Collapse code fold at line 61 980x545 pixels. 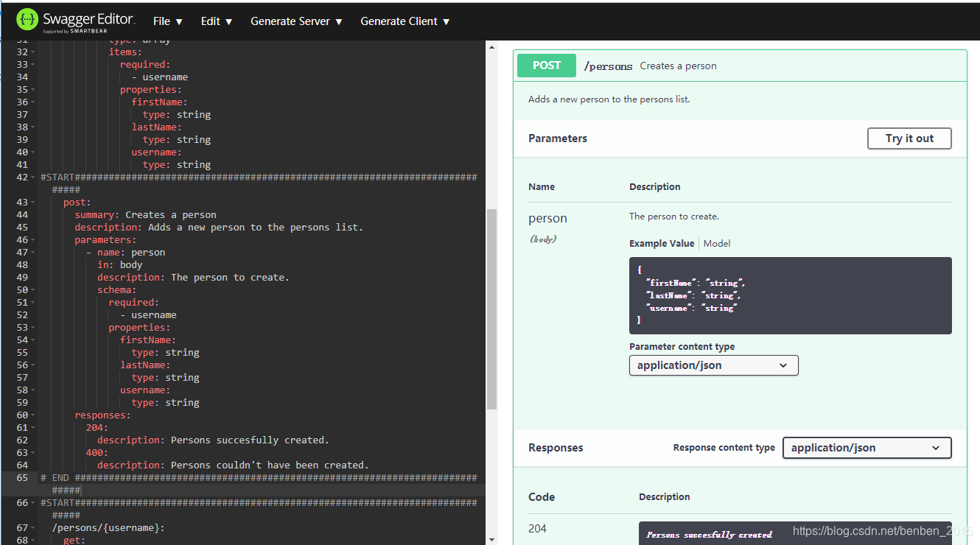33,427
